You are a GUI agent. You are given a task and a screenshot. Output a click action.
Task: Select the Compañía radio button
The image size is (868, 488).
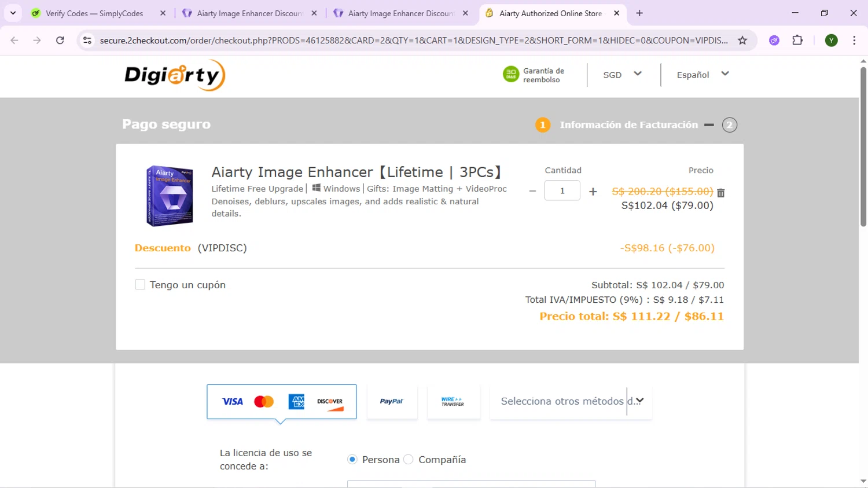click(409, 460)
